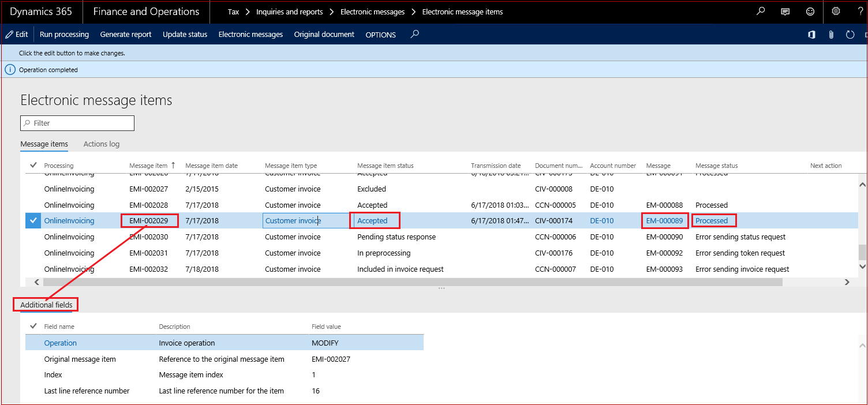Image resolution: width=868 pixels, height=405 pixels.
Task: Open the search icon in the top navigation bar
Action: pyautogui.click(x=761, y=12)
